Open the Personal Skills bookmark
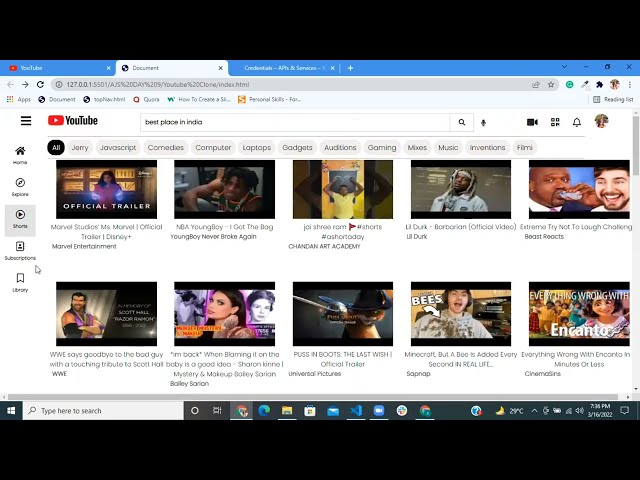This screenshot has width=640, height=480. point(269,99)
